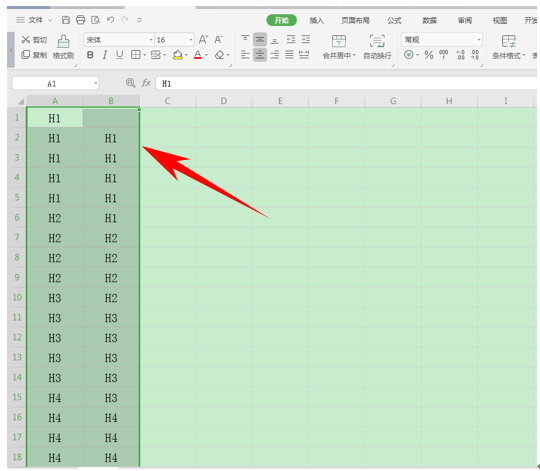Click the Undo arrow icon

click(x=110, y=20)
